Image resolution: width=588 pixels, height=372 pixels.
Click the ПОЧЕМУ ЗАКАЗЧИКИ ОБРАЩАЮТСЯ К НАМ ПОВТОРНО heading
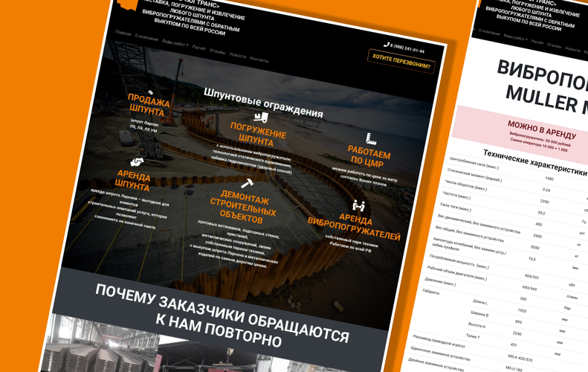[x=222, y=317]
